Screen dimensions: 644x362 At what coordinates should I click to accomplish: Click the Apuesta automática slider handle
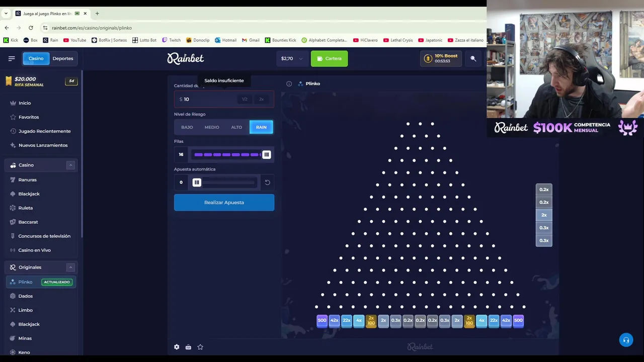(197, 183)
